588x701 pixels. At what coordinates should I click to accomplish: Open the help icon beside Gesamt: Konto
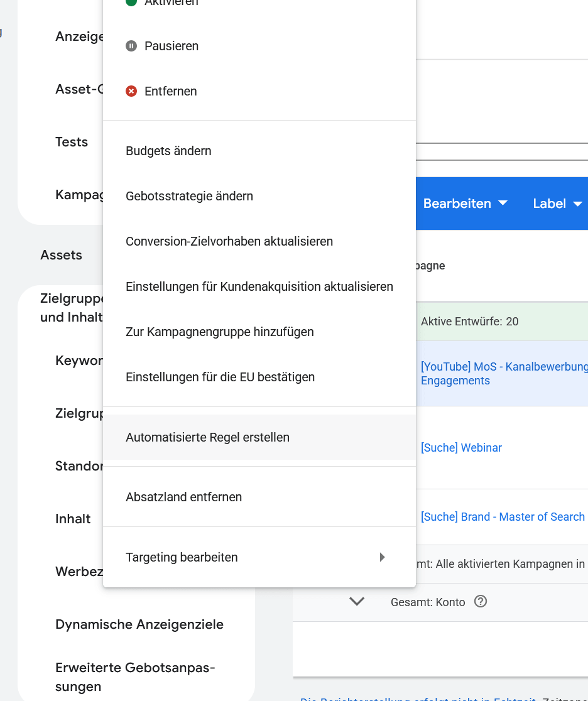pos(481,602)
